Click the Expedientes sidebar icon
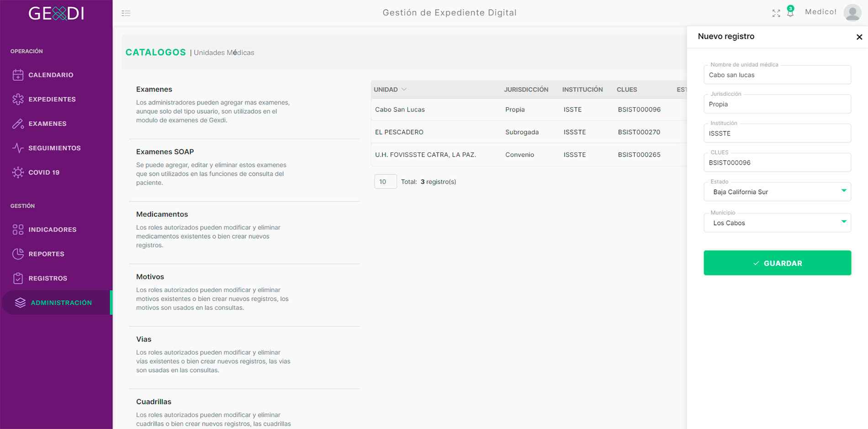The image size is (868, 429). coord(18,99)
